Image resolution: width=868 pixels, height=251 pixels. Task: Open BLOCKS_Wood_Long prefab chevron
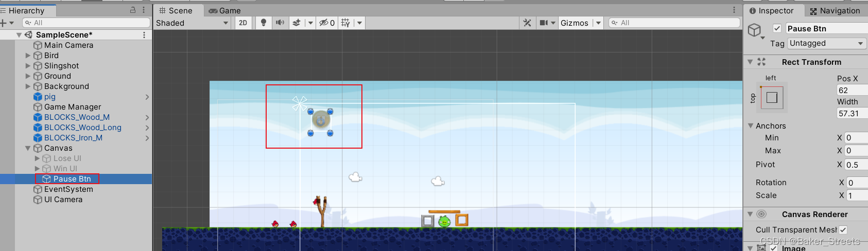pos(147,128)
